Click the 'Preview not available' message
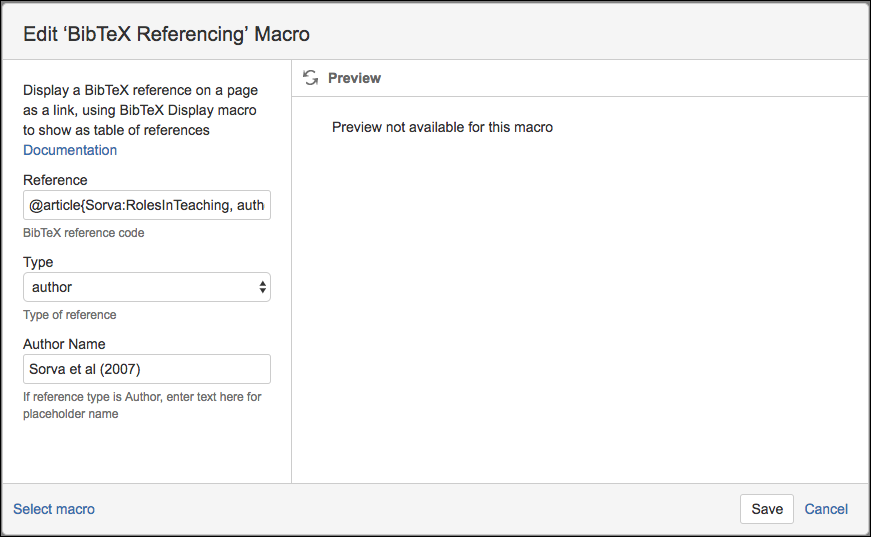 pyautogui.click(x=442, y=127)
